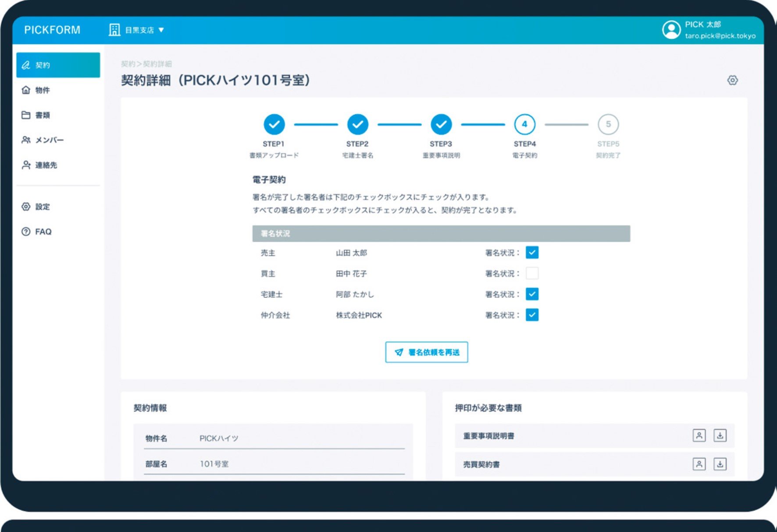Viewport: 777px width, 532px height.
Task: Download the 売買契約書 document
Action: coord(720,464)
